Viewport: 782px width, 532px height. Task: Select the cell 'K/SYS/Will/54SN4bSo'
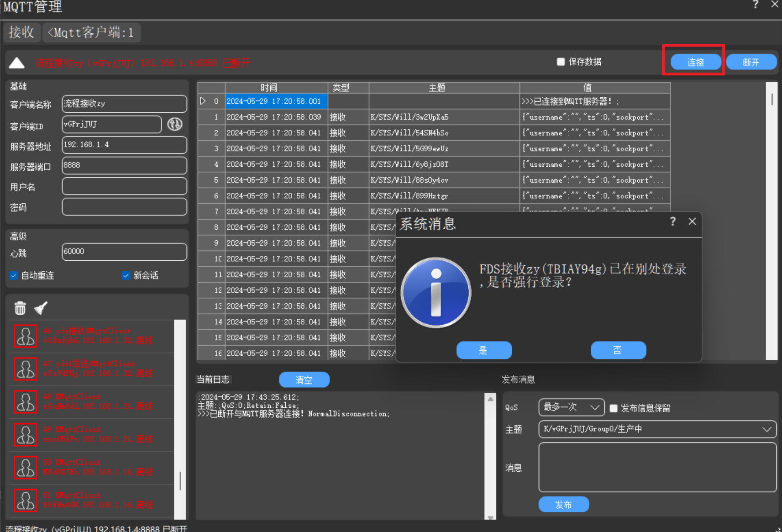pyautogui.click(x=444, y=133)
